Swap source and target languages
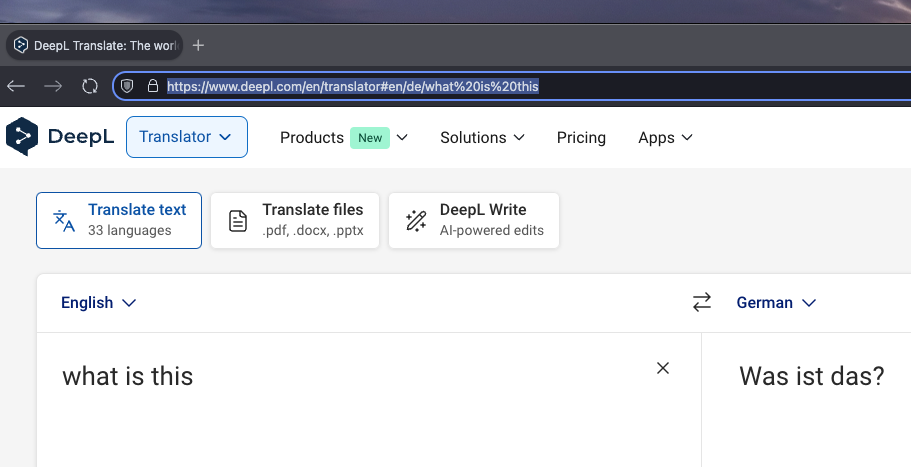Viewport: 911px width, 467px height. [x=702, y=302]
